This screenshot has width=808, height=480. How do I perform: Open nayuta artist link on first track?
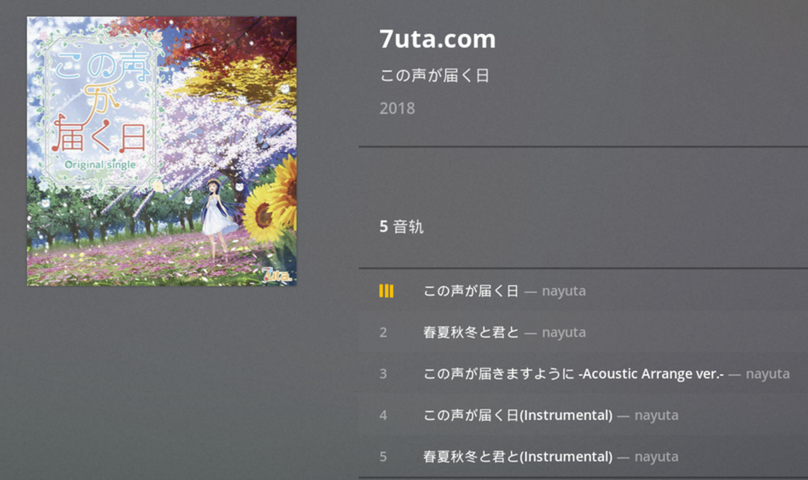click(x=564, y=291)
